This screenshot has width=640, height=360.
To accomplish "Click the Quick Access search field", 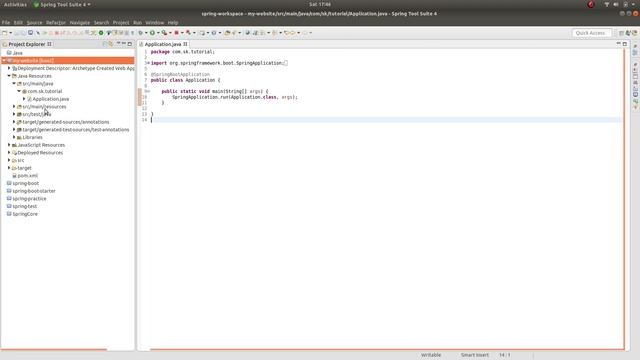I will click(x=592, y=33).
